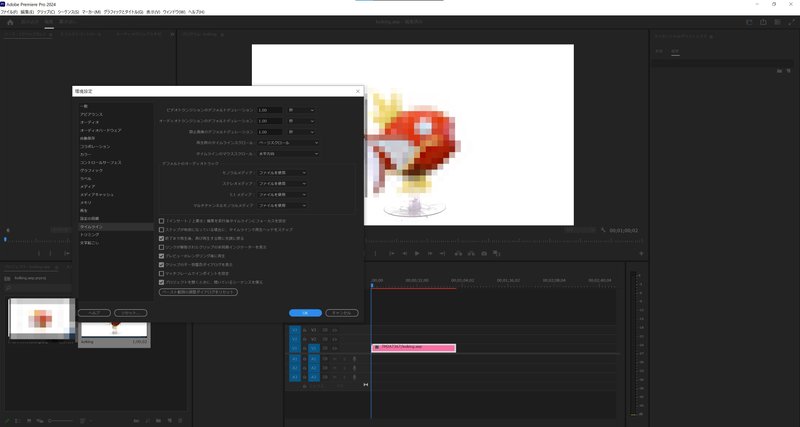Viewport: 800px width, 427px height.
Task: Click the リセット... button in preferences
Action: click(x=131, y=313)
